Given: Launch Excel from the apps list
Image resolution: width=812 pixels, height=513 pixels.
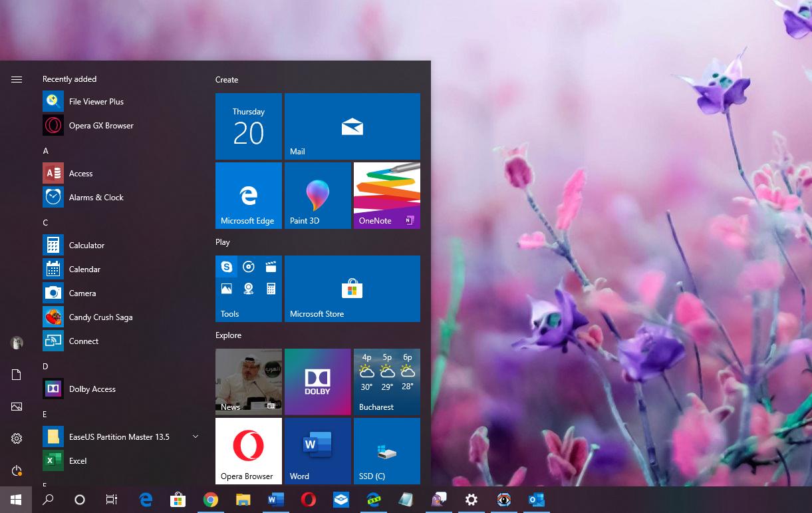Looking at the screenshot, I should (x=121, y=461).
